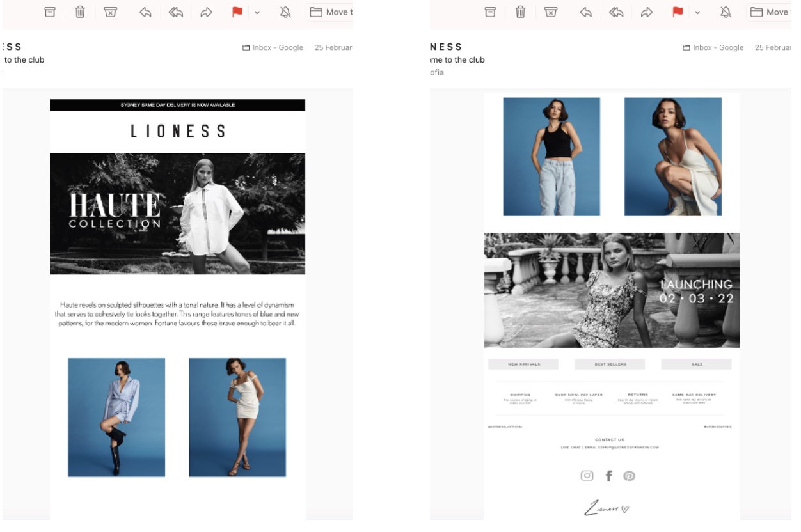Reply to the email in the left window
The height and width of the screenshot is (532, 801).
[145, 12]
